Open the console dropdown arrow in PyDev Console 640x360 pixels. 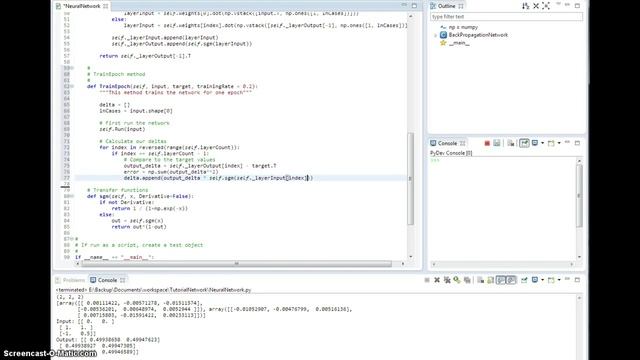pyautogui.click(x=542, y=143)
